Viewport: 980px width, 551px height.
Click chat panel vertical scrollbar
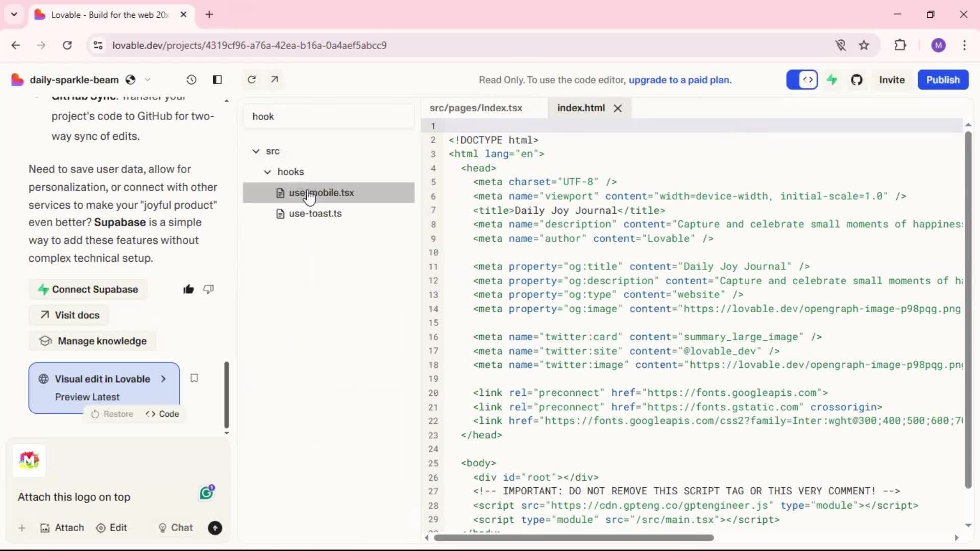(x=226, y=395)
